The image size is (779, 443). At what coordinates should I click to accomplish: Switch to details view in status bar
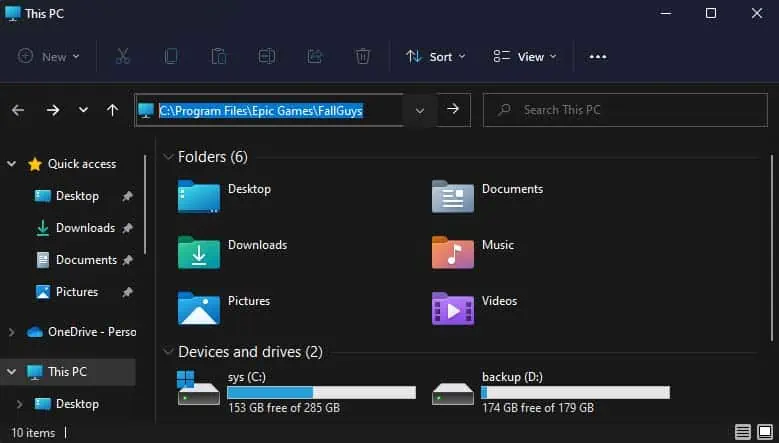[x=743, y=432]
